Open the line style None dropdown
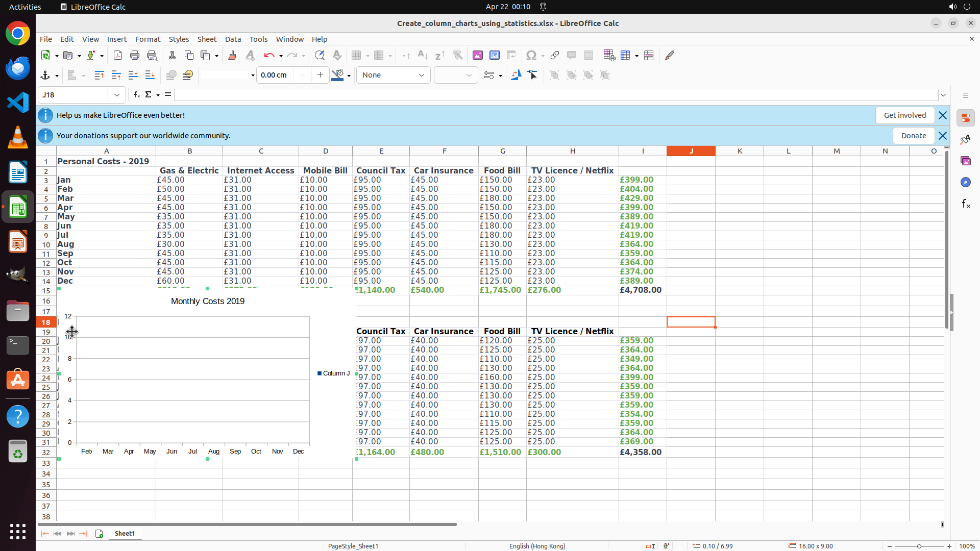This screenshot has width=980, height=551. point(393,76)
